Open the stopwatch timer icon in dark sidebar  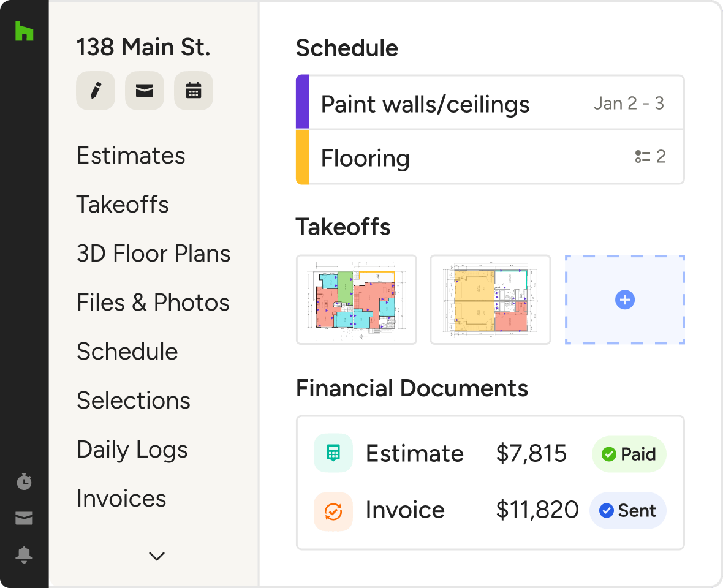[24, 481]
